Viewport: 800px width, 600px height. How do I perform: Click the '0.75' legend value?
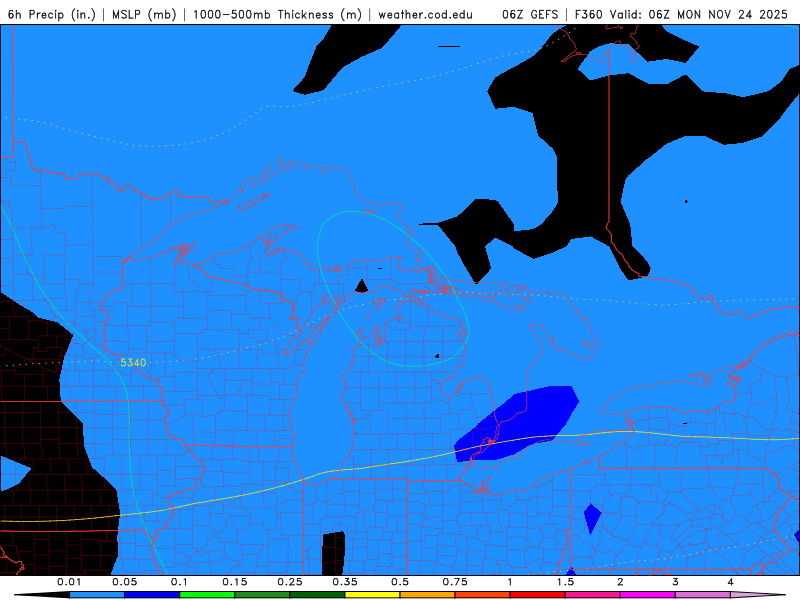[x=455, y=582]
